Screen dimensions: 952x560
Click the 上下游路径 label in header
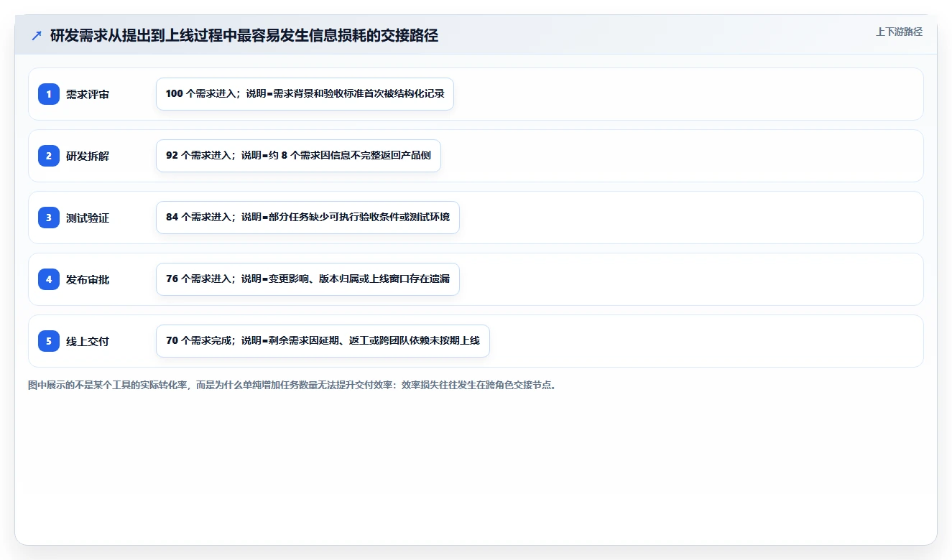pos(899,32)
